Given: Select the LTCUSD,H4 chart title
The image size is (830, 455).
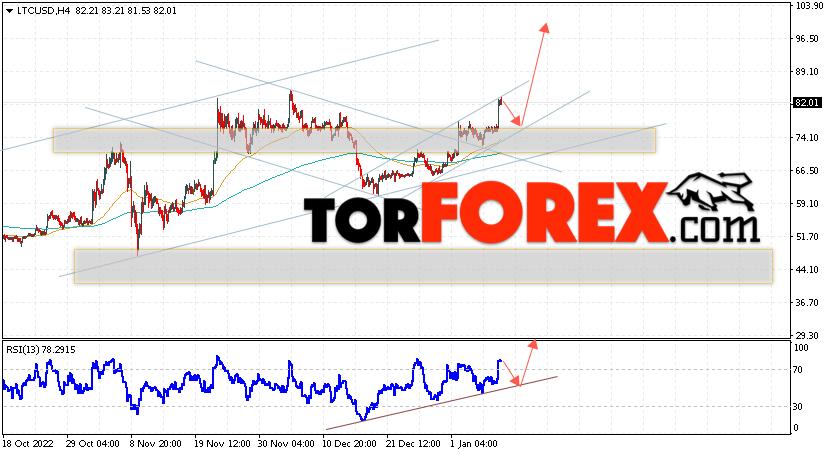Looking at the screenshot, I should tap(43, 11).
